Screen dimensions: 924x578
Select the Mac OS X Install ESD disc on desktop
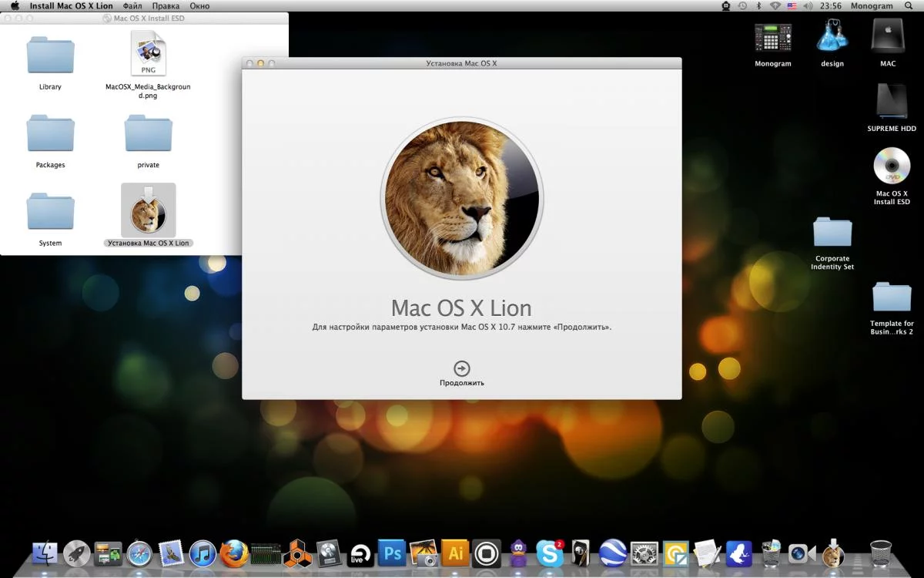892,166
